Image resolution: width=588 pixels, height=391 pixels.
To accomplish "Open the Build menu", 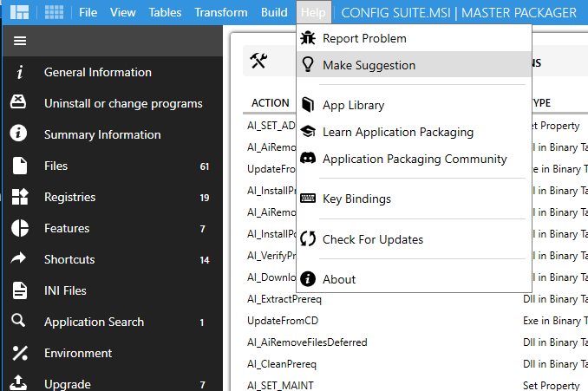I will tap(274, 13).
